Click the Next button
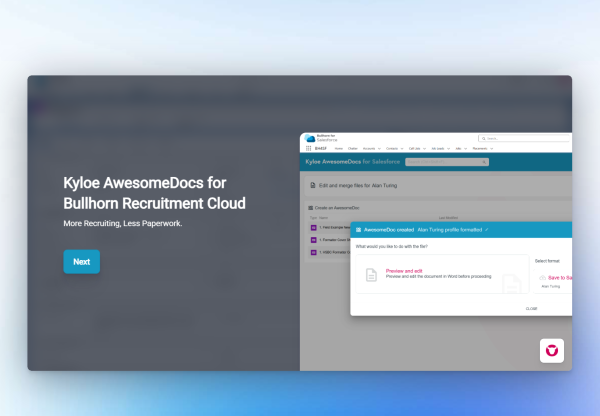600x416 pixels. [x=82, y=262]
